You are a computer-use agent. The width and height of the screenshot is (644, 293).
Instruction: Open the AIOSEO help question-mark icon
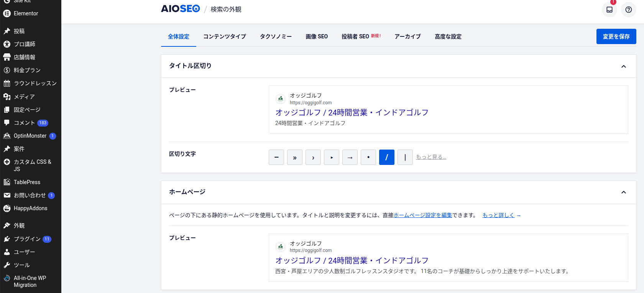coord(629,10)
